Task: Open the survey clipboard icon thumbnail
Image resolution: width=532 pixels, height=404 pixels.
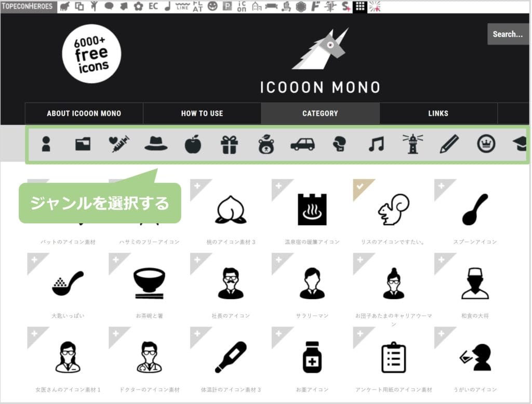Action: (x=394, y=357)
